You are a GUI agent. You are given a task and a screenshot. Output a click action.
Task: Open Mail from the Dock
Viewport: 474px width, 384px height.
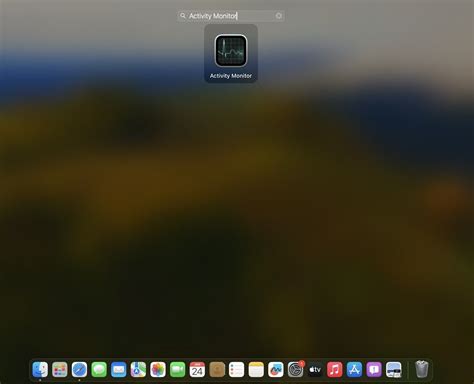pos(119,369)
